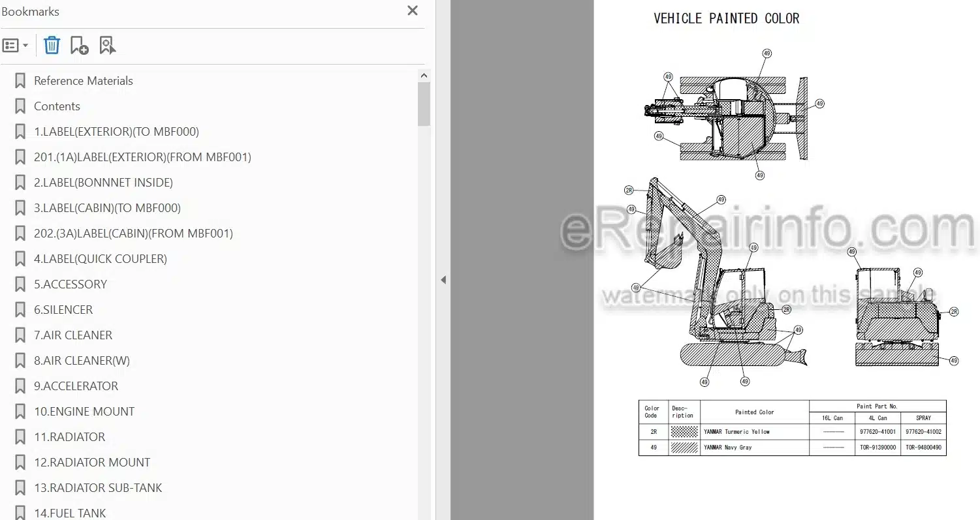Screen dimensions: 980x520
Task: Click part number TOR-91390000
Action: pyautogui.click(x=877, y=448)
